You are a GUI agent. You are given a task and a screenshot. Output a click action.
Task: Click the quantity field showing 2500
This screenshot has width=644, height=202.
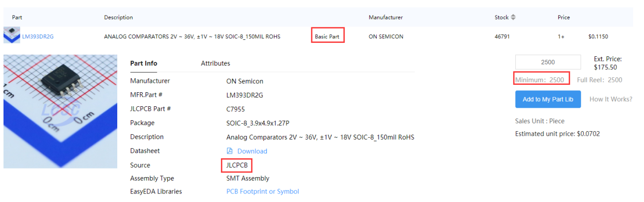coord(548,62)
